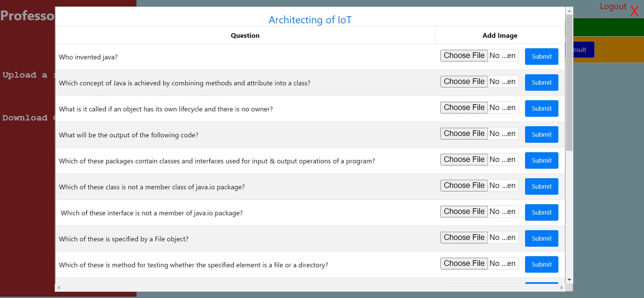Choose file for the file or directory question

[x=464, y=264]
